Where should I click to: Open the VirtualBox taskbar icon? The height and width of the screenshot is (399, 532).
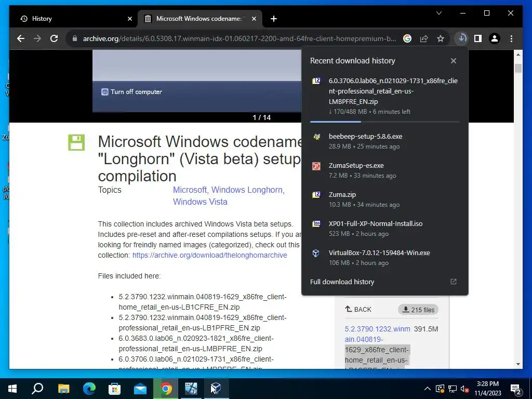coord(216,389)
